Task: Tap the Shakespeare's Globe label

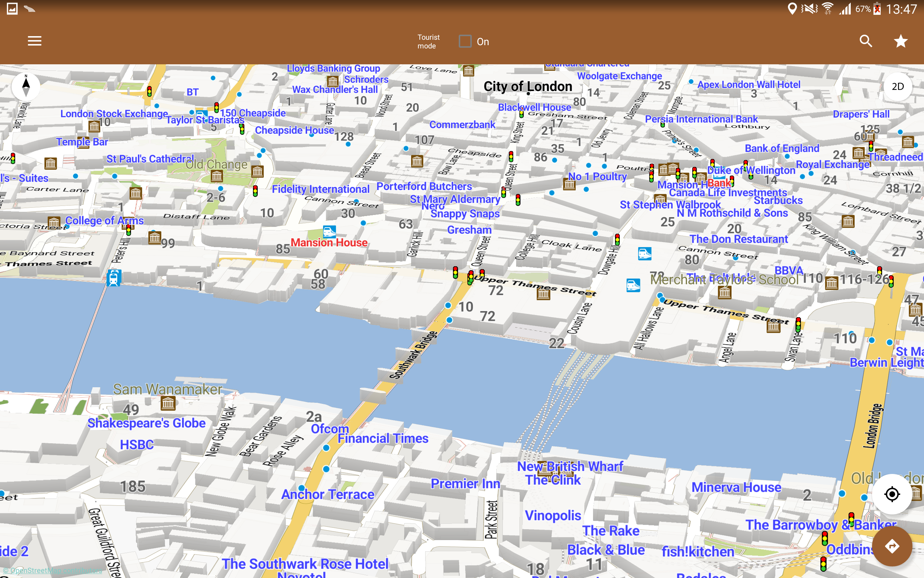Action: tap(146, 423)
